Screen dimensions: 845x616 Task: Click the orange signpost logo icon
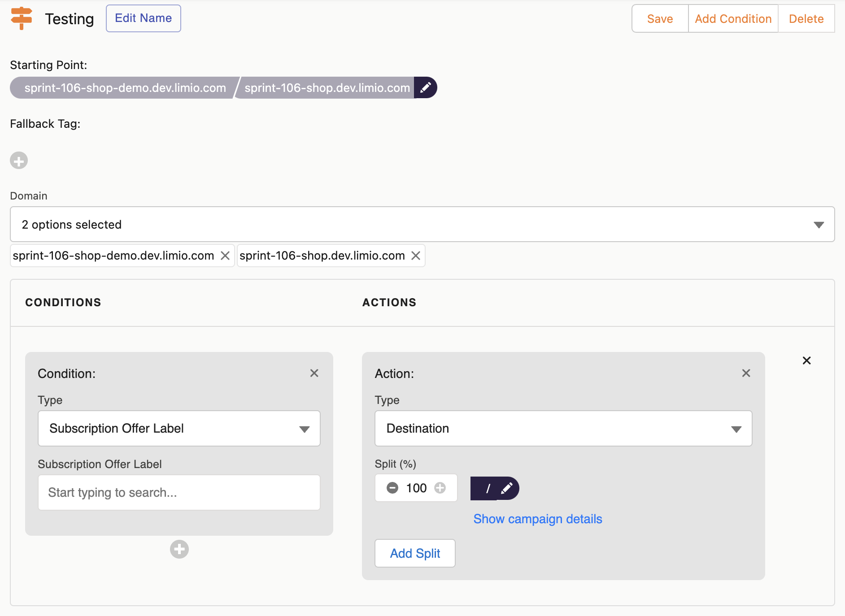click(22, 18)
